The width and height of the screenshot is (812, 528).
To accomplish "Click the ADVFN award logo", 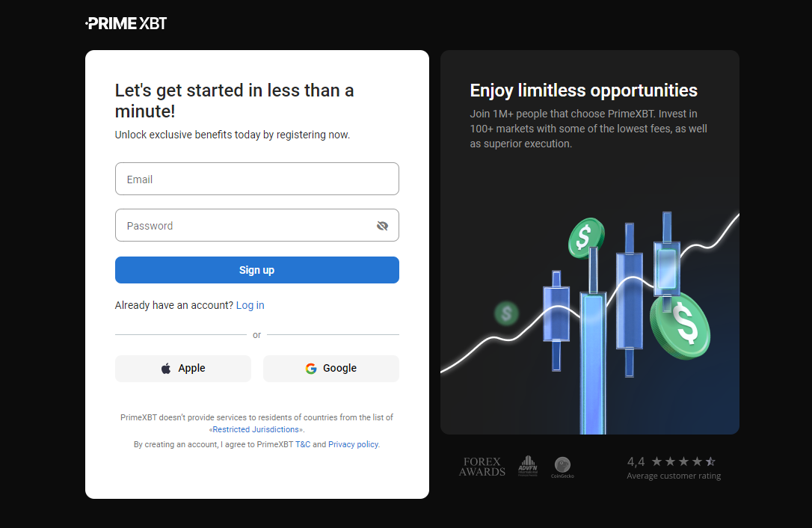I will (528, 466).
